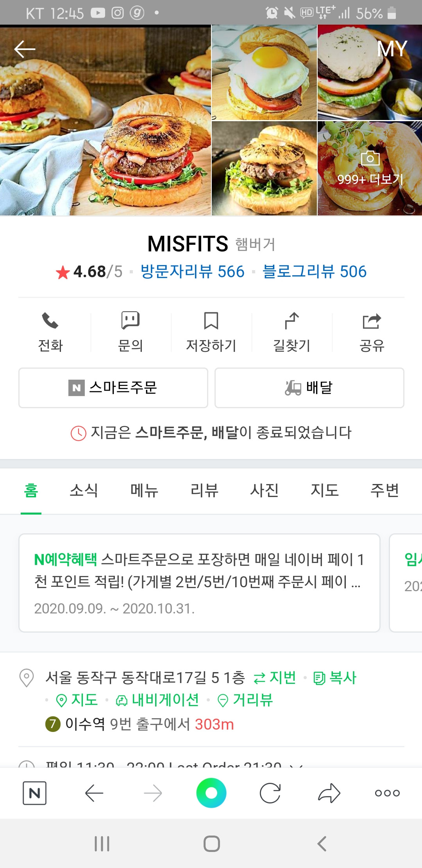Copy address with the 복사 link
Viewport: 422px width, 868px height.
335,678
